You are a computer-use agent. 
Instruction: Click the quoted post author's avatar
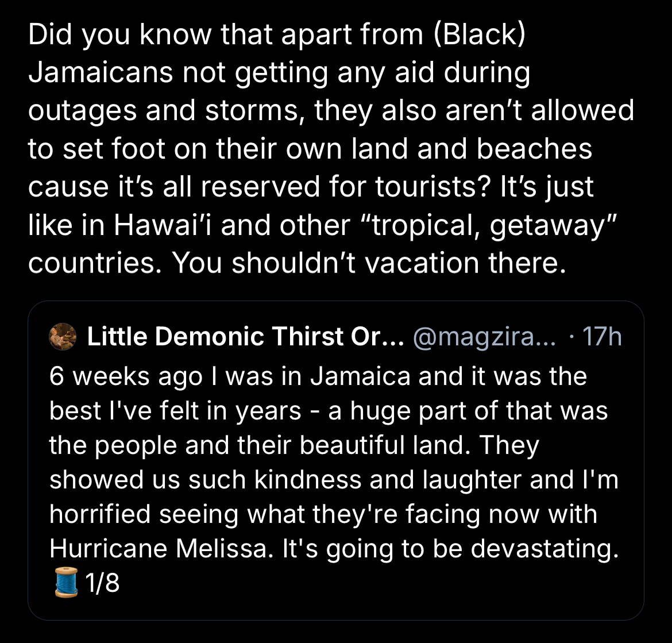click(63, 336)
